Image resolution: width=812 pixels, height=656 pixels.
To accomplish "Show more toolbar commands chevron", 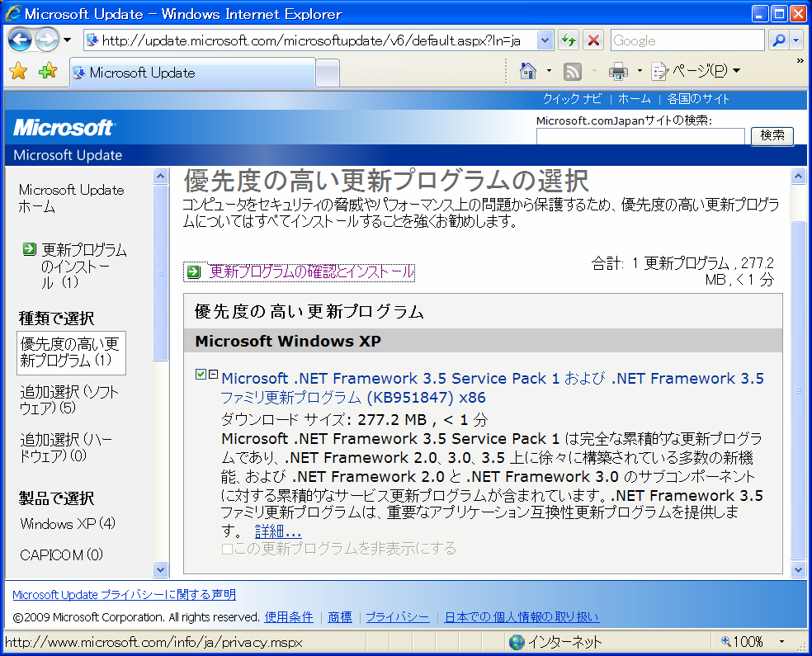I will [x=800, y=60].
